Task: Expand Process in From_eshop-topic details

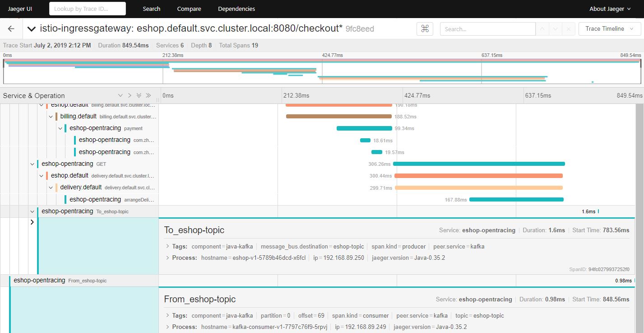Action: (x=167, y=327)
